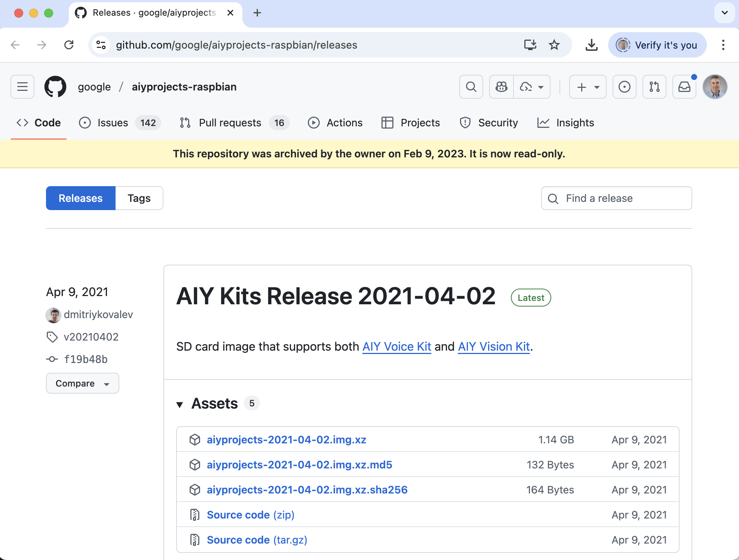Open Copilot chat icon in header
This screenshot has width=739, height=560.
click(501, 87)
